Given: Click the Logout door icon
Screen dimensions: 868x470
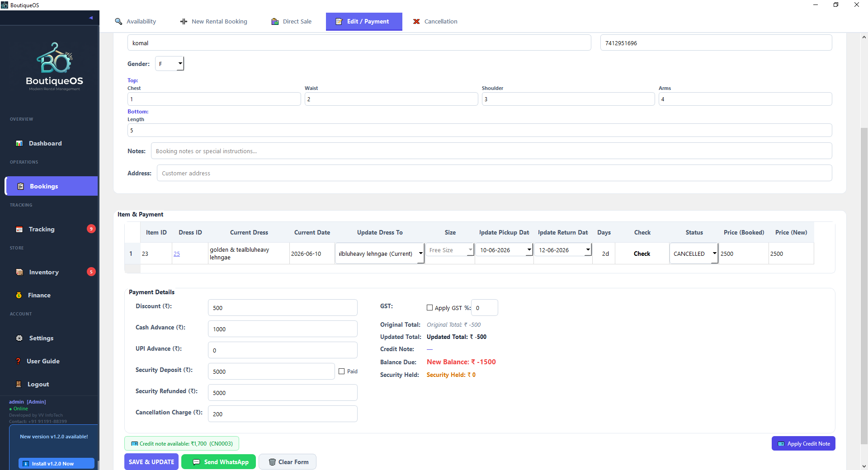Looking at the screenshot, I should click(x=19, y=384).
